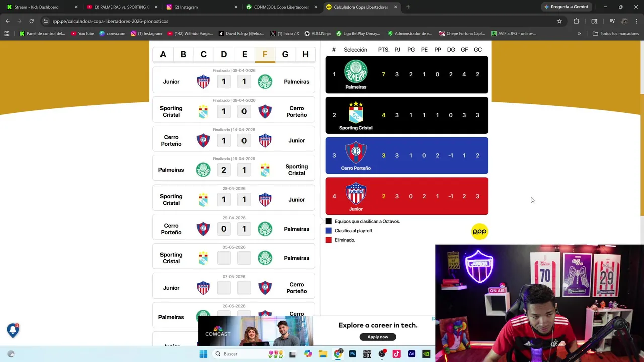Viewport: 644px width, 362px height.
Task: Click the Cerro Porteño crest in the standings
Action: point(356,152)
